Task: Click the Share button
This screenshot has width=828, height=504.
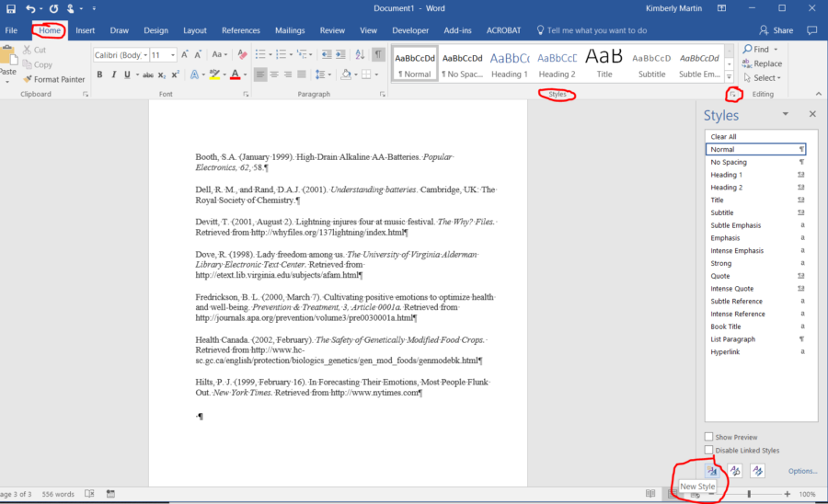Action: tap(776, 30)
